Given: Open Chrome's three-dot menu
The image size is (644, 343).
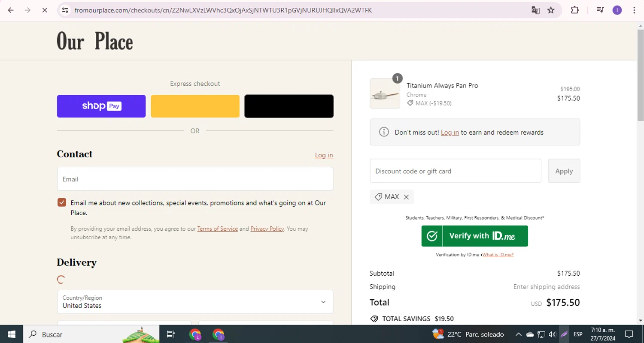Looking at the screenshot, I should click(x=634, y=10).
